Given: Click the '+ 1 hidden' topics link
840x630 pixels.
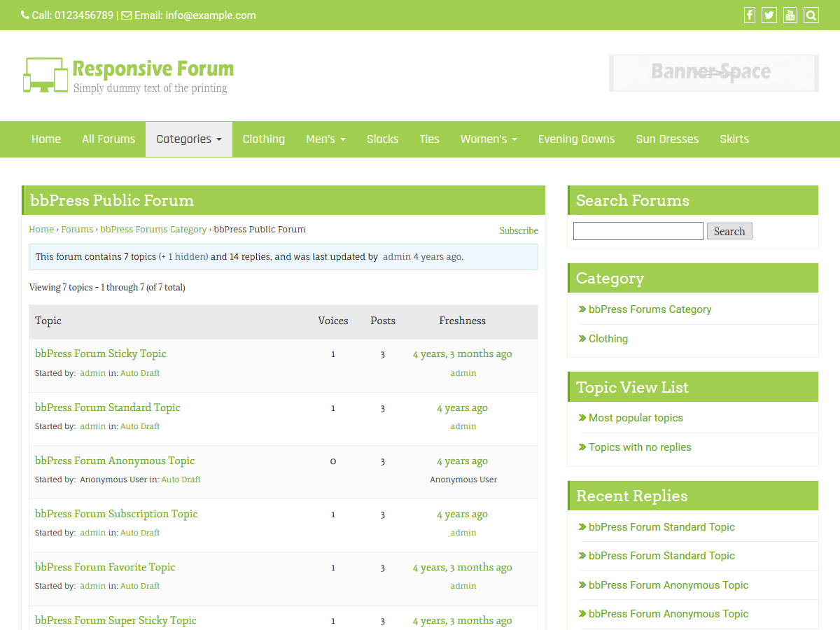Looking at the screenshot, I should pos(183,257).
